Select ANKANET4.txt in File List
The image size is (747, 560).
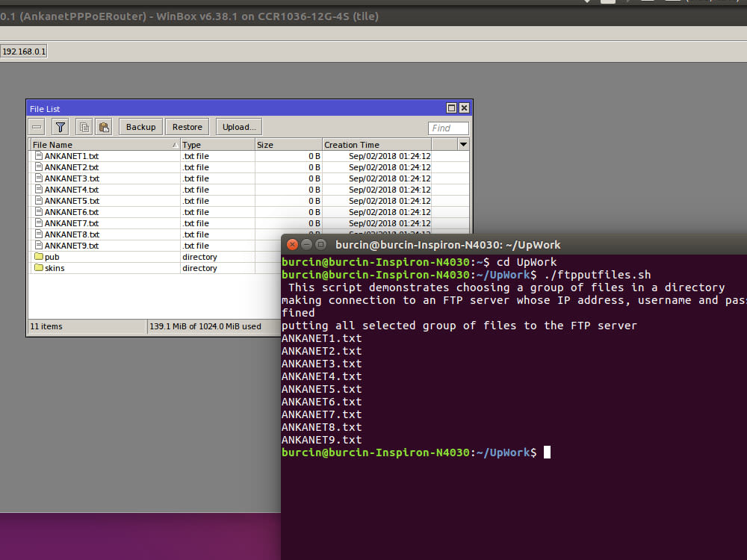pos(72,190)
